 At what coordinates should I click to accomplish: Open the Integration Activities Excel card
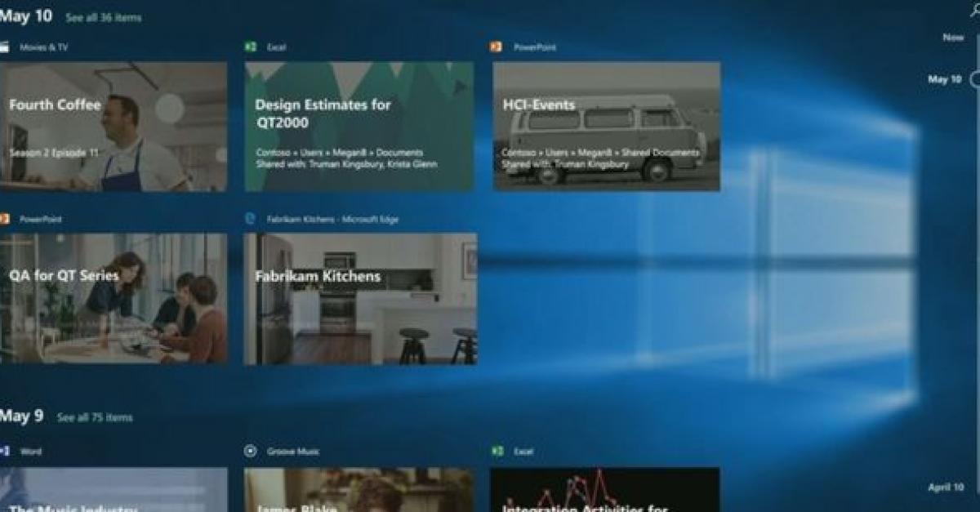605,490
